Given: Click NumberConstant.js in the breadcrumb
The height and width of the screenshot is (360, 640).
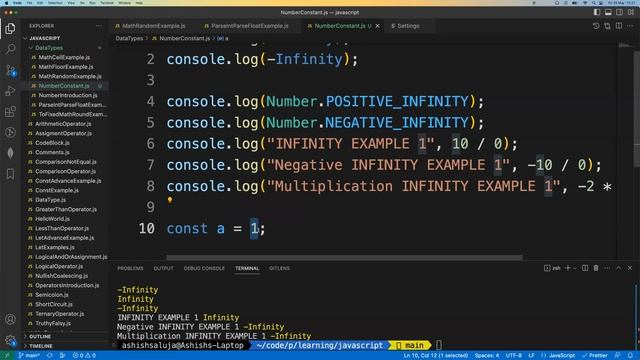Looking at the screenshot, I should tap(184, 38).
